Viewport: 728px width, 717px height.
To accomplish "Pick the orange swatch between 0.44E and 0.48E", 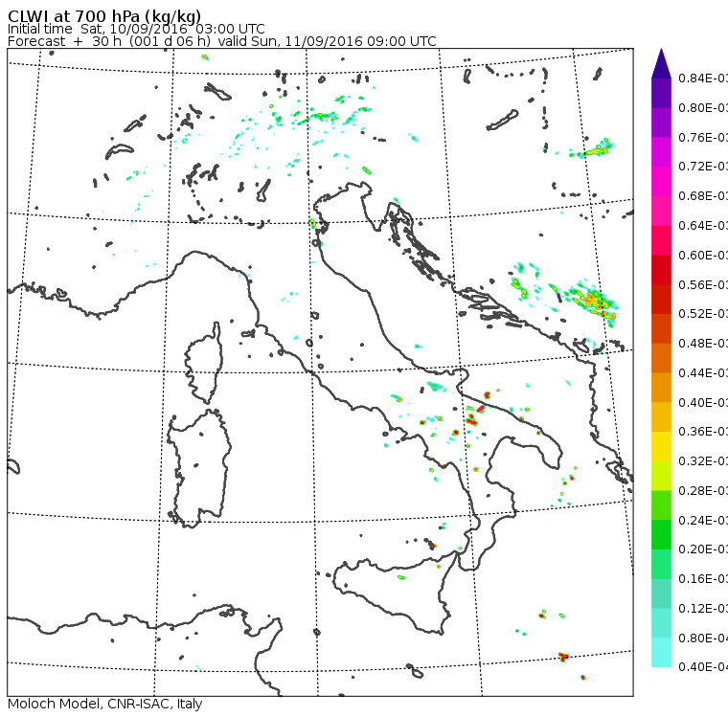I will [x=661, y=358].
